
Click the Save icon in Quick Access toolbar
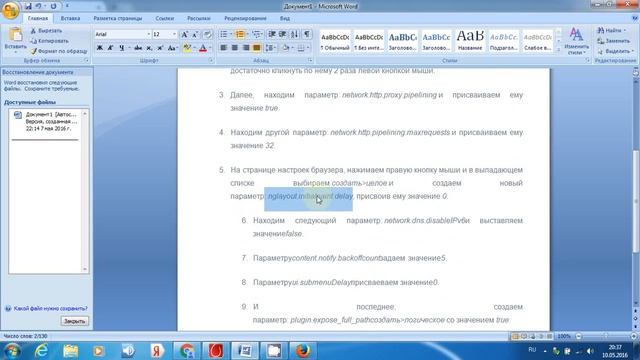pyautogui.click(x=28, y=6)
